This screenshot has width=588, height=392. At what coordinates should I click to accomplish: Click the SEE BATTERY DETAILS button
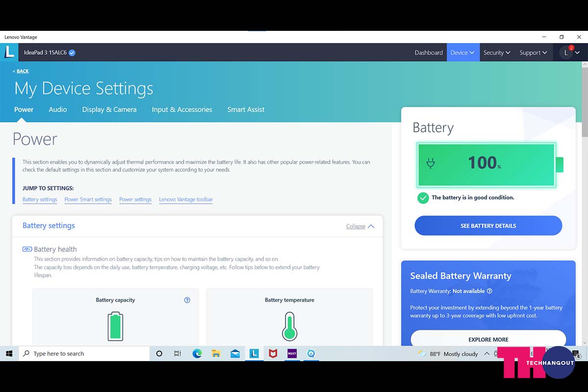click(x=488, y=226)
